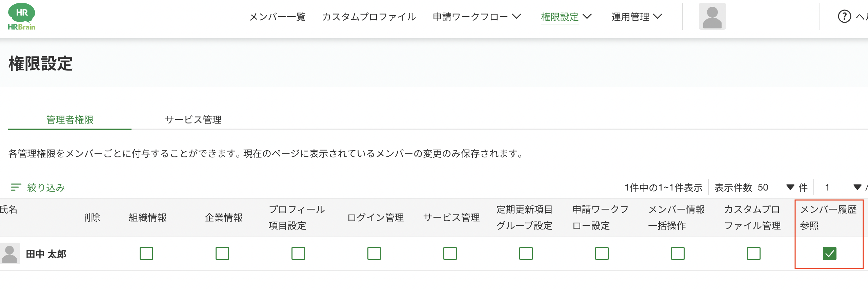Expand the 申請ワークフロー dropdown menu
Image resolution: width=868 pixels, height=289 pixels.
click(477, 17)
